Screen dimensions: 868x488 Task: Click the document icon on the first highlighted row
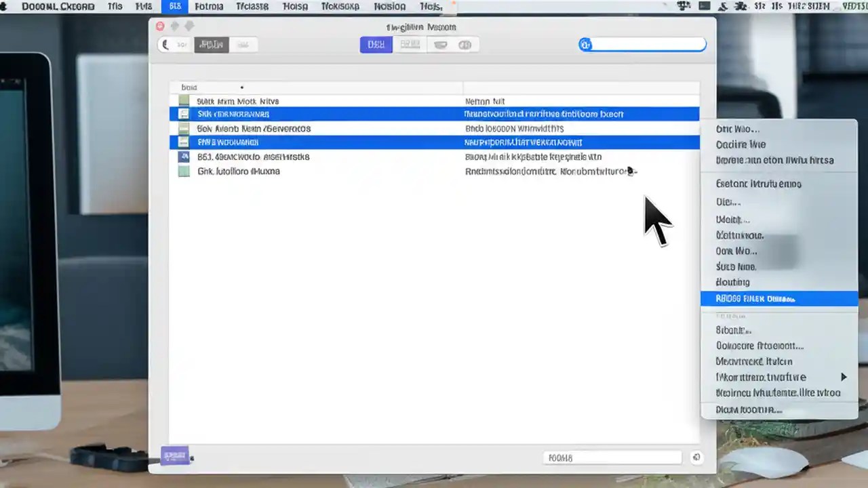click(183, 113)
